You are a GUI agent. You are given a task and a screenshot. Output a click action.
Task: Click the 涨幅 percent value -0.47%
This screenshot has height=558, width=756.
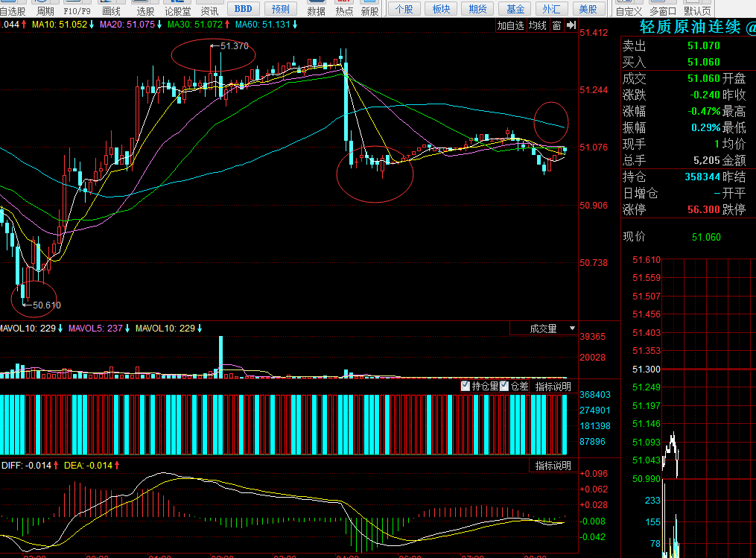tap(703, 111)
